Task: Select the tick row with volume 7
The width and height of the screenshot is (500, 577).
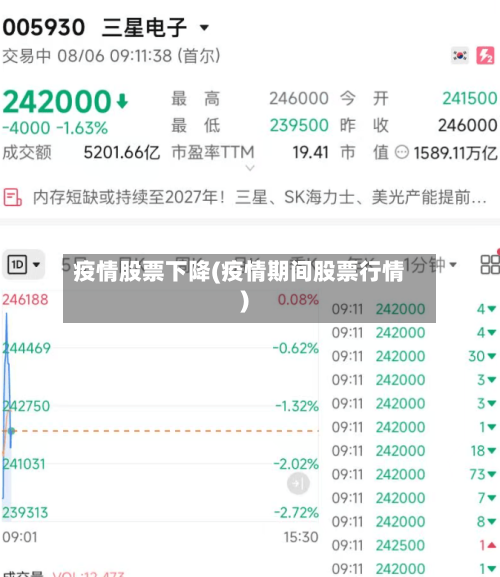Action: [x=414, y=498]
